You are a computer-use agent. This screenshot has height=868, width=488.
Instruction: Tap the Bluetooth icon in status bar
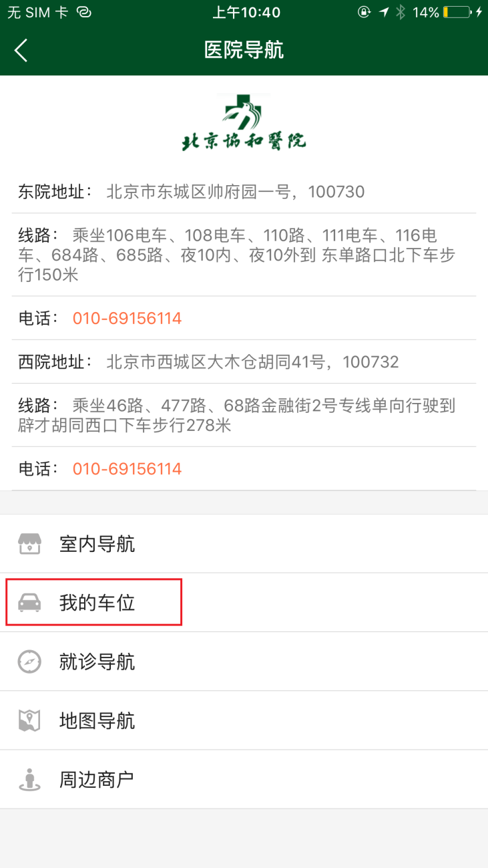401,12
